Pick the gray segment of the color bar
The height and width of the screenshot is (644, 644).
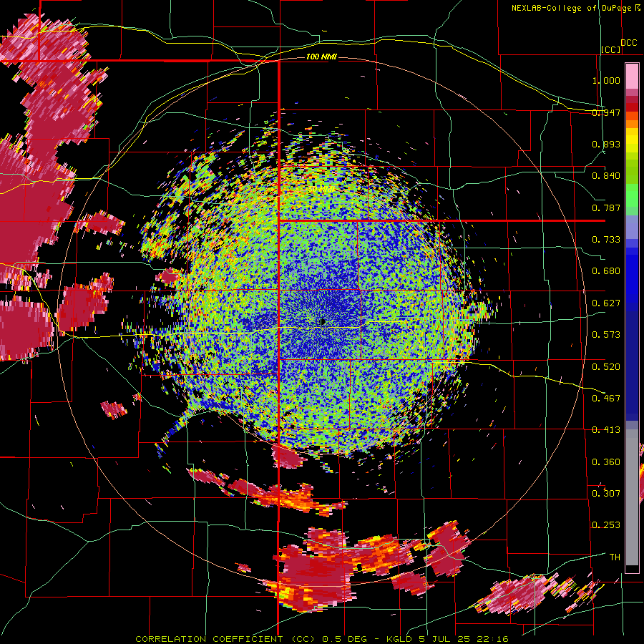[x=632, y=497]
